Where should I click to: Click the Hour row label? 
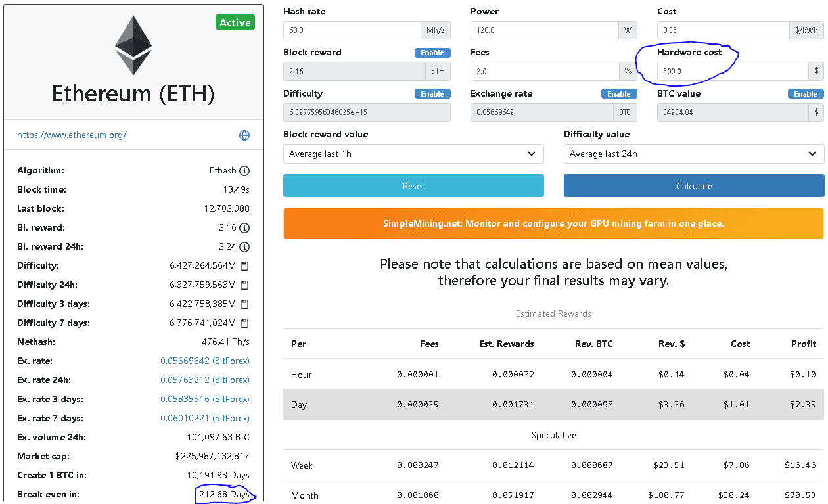point(302,375)
